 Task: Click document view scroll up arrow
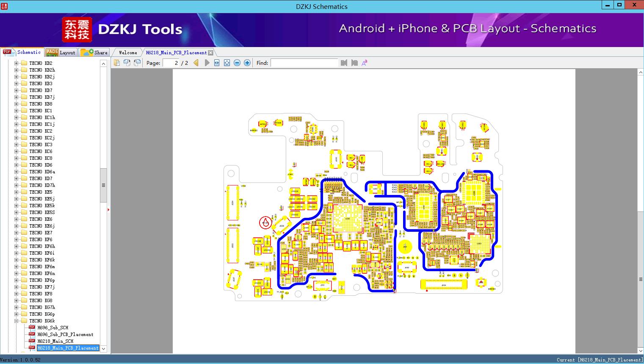[x=641, y=72]
